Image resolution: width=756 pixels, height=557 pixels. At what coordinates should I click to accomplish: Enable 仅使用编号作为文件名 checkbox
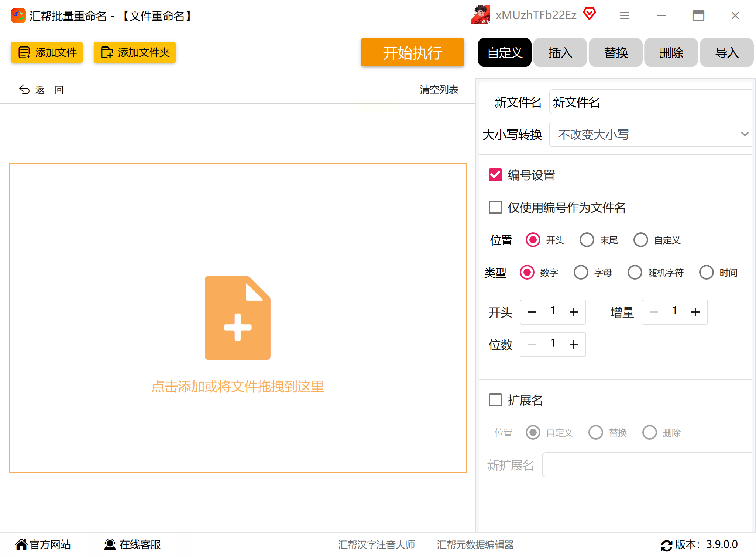coord(495,207)
